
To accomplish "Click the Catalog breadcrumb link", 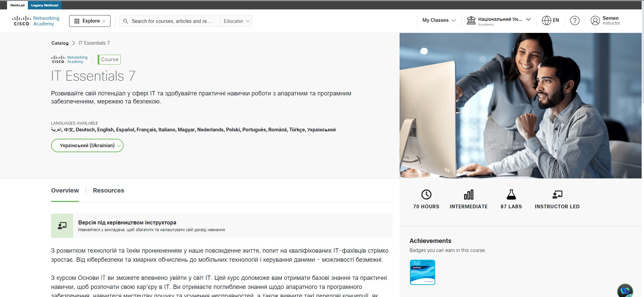I will [x=60, y=43].
